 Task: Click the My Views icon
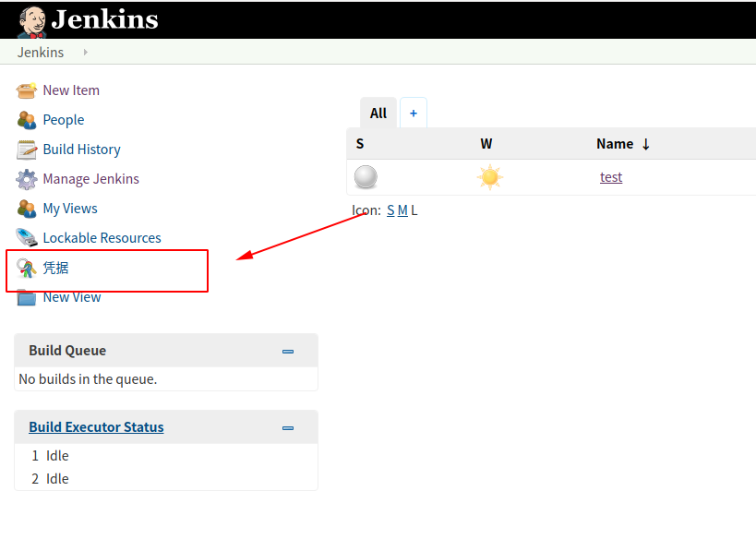[26, 209]
